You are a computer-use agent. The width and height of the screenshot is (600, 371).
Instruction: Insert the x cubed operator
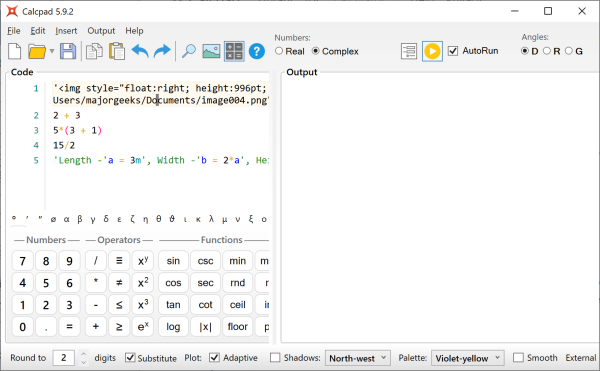[x=143, y=305]
